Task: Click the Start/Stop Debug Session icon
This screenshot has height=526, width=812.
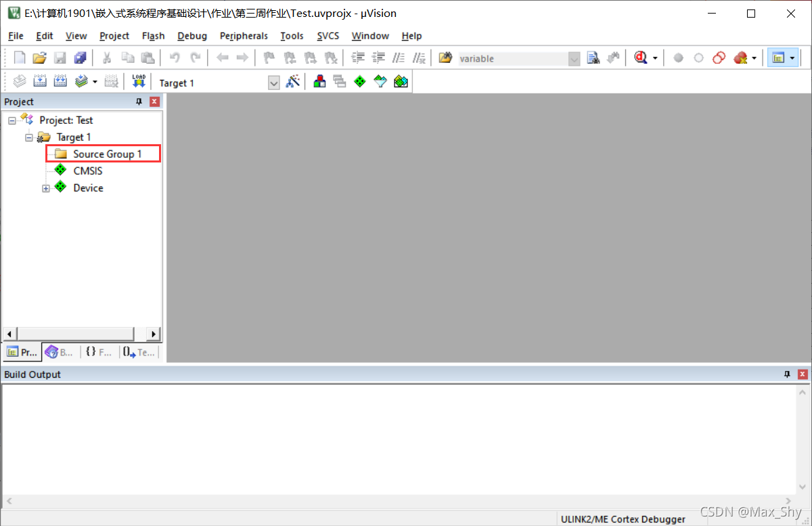Action: 640,58
